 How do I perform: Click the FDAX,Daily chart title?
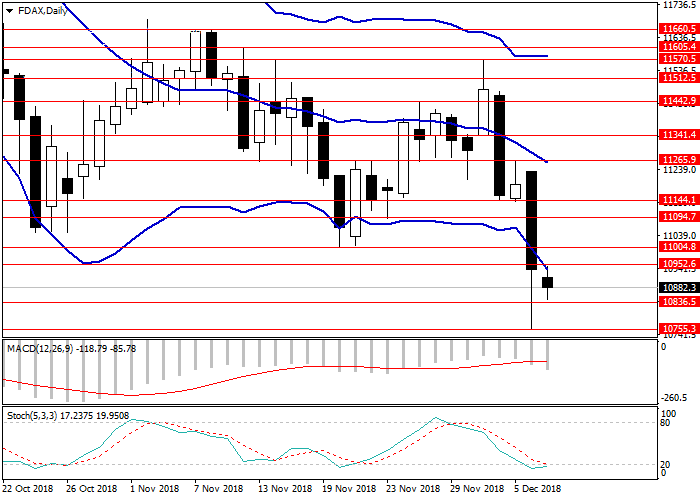pos(42,11)
